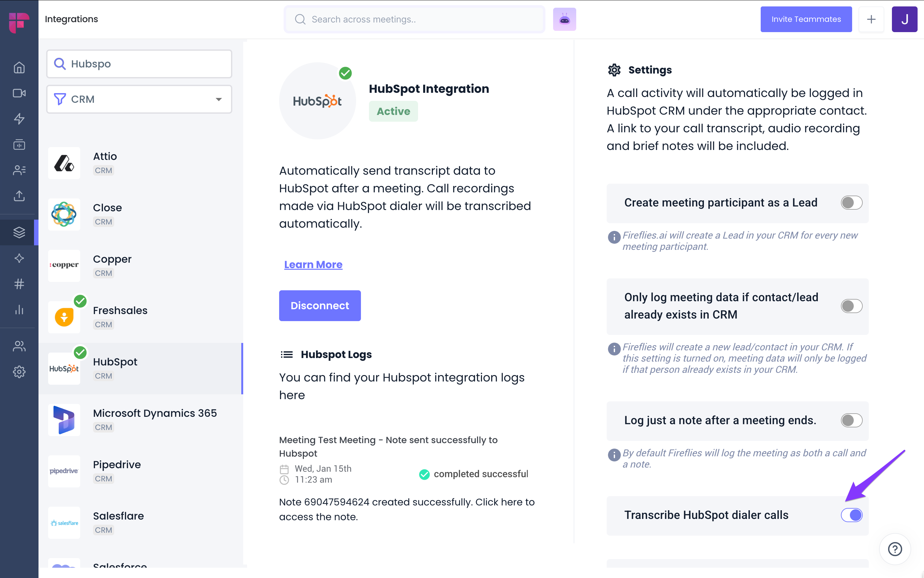Click the Hubspot Logs list icon

point(287,355)
